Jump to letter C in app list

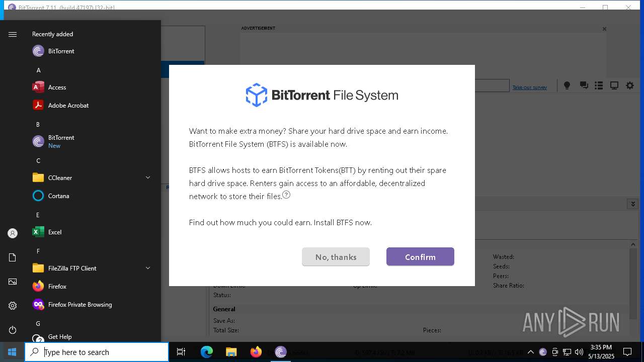tap(38, 160)
